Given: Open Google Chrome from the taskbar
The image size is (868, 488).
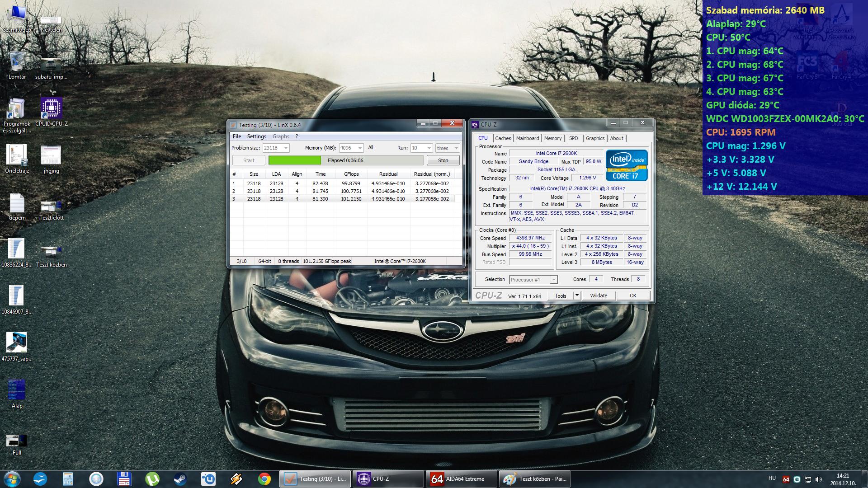Looking at the screenshot, I should (264, 479).
